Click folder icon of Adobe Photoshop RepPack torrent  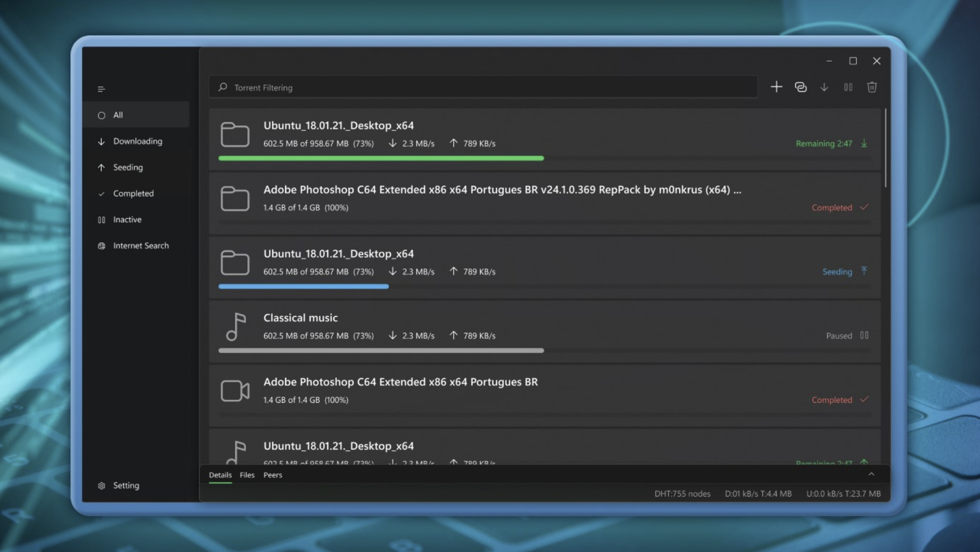[x=235, y=198]
